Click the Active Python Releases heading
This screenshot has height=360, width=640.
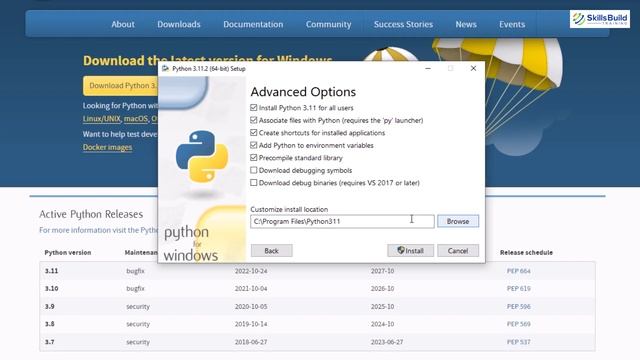click(91, 214)
